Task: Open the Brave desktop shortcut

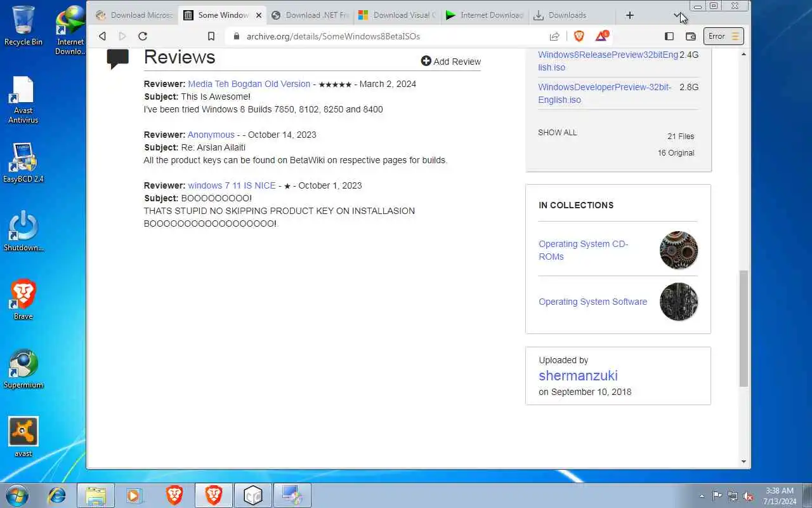Action: (23, 300)
